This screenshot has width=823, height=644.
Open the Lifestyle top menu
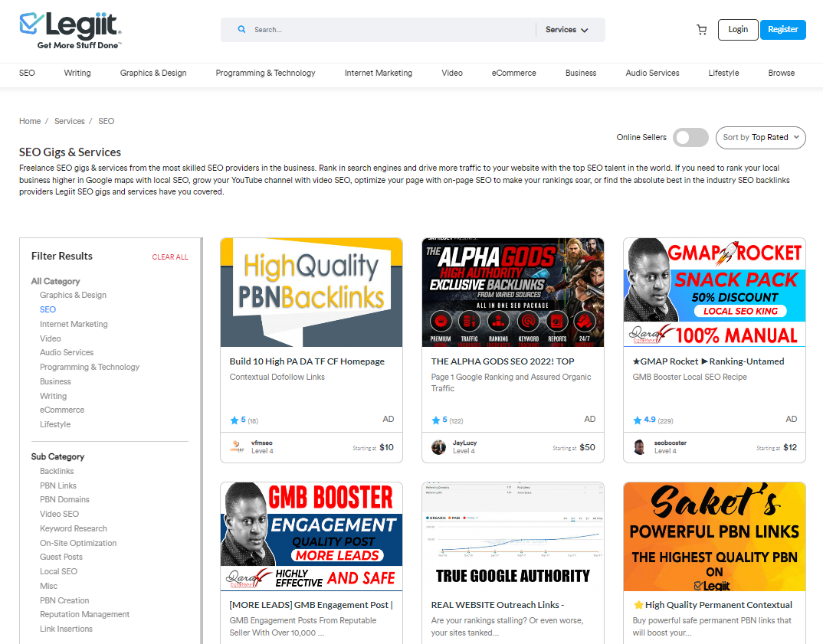(724, 73)
